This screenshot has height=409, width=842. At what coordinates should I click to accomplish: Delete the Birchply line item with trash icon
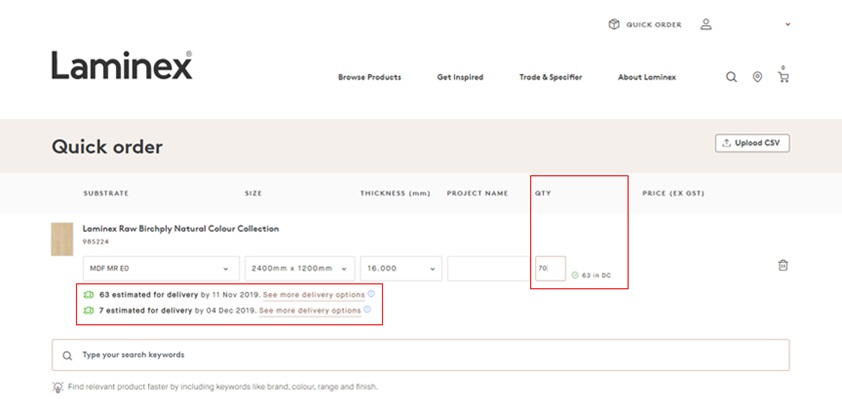[783, 266]
